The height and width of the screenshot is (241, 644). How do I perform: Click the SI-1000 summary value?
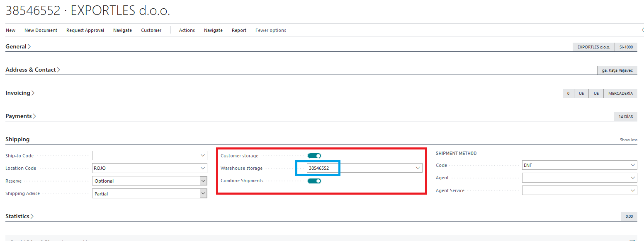click(626, 47)
